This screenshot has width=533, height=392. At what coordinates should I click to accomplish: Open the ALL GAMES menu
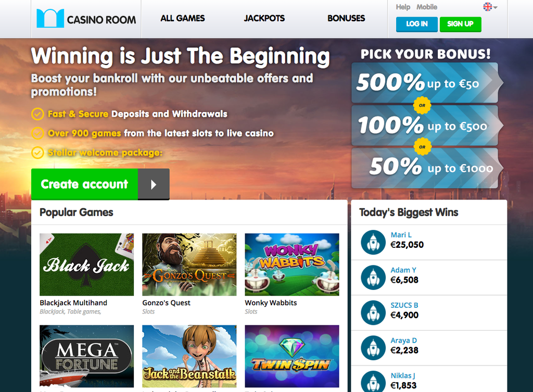click(x=183, y=18)
